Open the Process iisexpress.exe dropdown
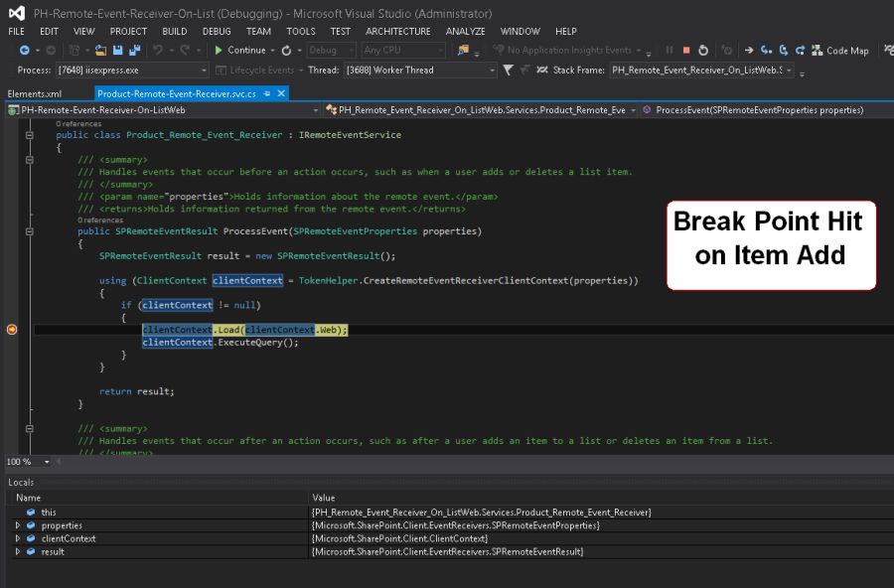The height and width of the screenshot is (588, 894). (204, 71)
